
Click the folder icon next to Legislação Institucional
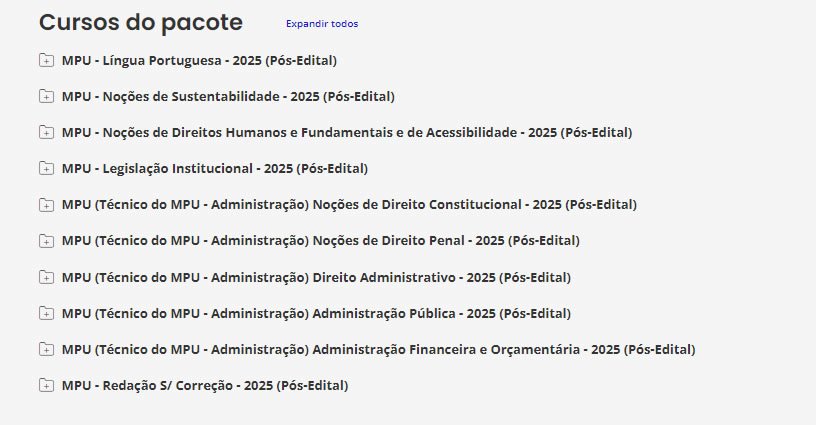pyautogui.click(x=46, y=168)
